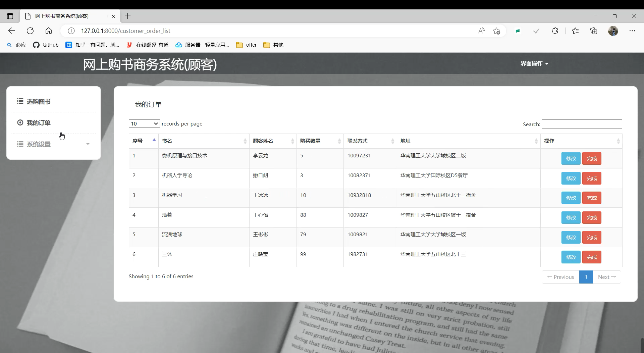644x353 pixels.
Task: Open the tab actions menu icon
Action: pyautogui.click(x=10, y=16)
